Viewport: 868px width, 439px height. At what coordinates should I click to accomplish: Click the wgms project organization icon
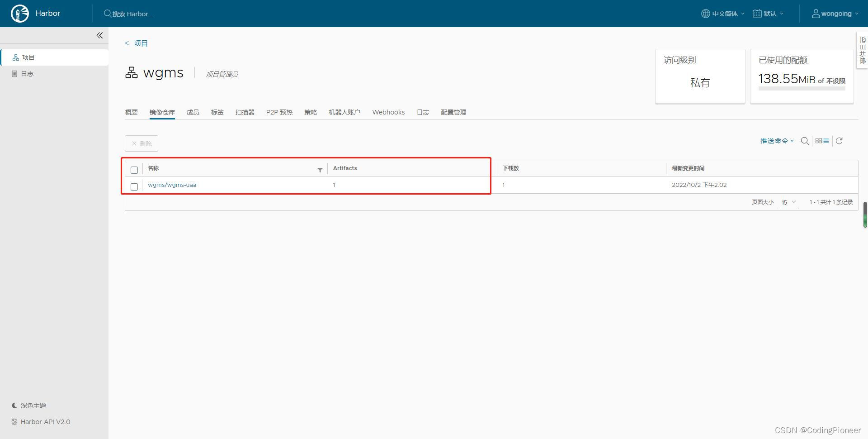click(132, 73)
